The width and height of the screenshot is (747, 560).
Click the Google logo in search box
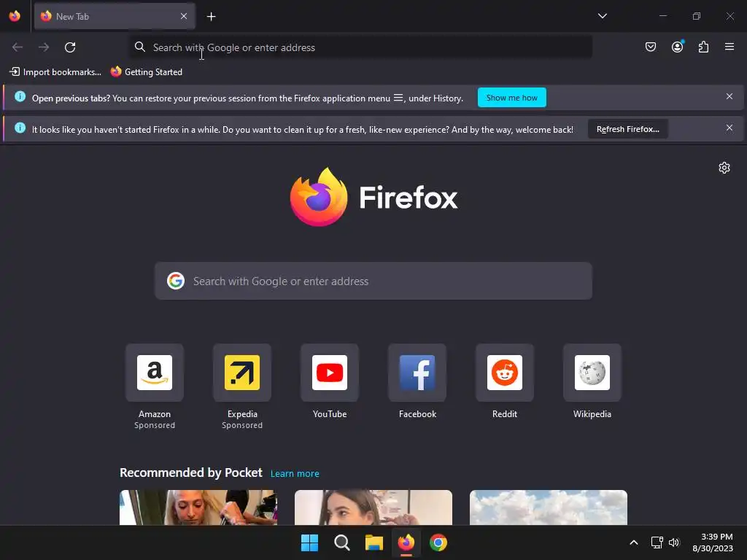click(176, 281)
